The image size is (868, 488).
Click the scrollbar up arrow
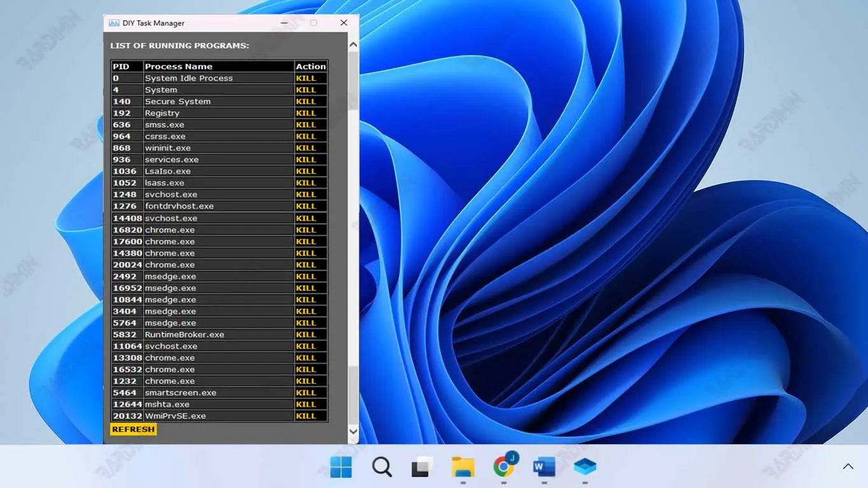(x=353, y=45)
